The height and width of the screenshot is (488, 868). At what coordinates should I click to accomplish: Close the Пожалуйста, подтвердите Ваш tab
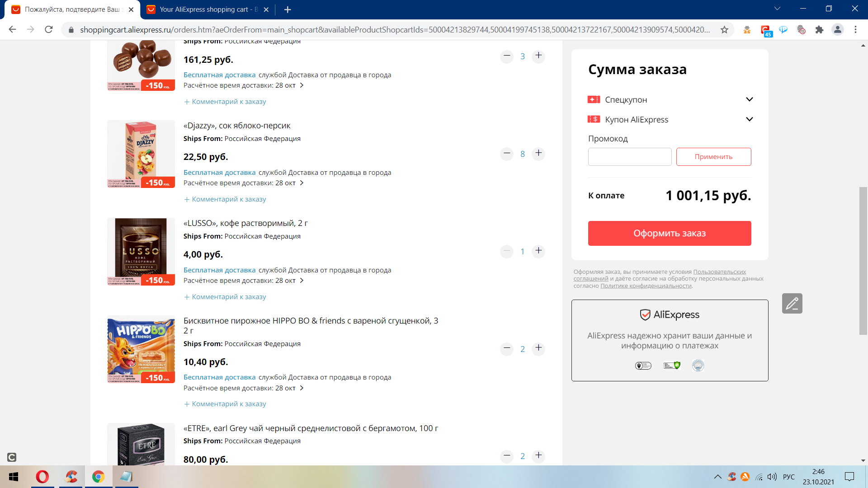tap(131, 9)
